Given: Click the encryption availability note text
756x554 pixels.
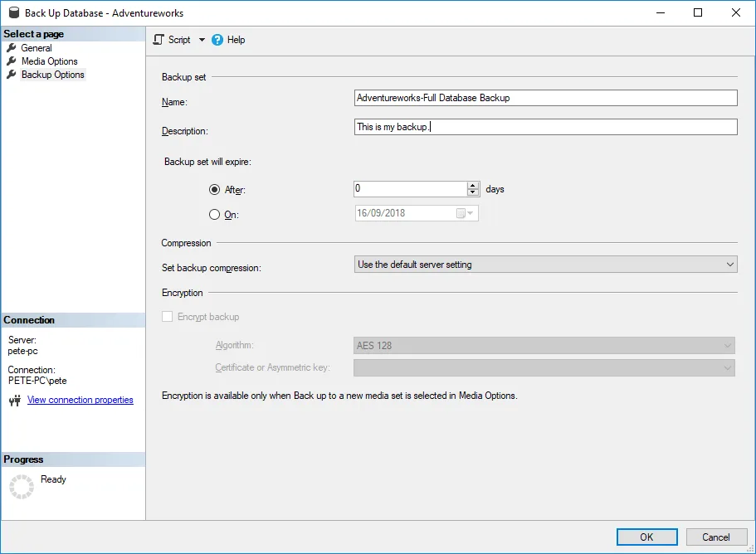Looking at the screenshot, I should [x=339, y=396].
